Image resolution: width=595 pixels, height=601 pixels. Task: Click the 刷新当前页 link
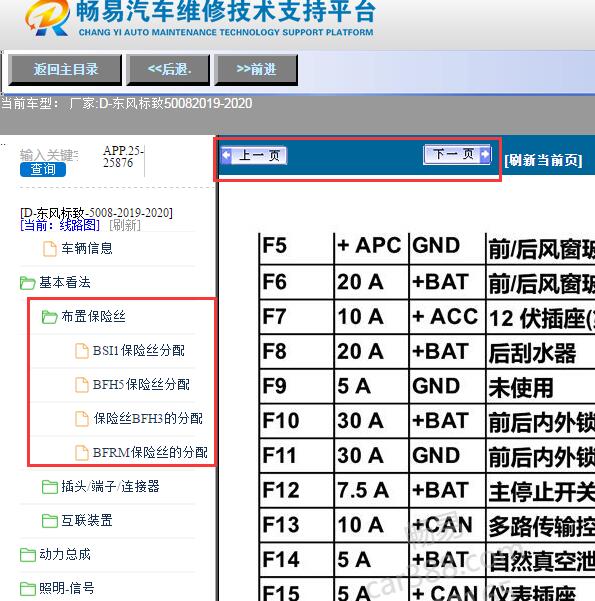click(x=543, y=160)
